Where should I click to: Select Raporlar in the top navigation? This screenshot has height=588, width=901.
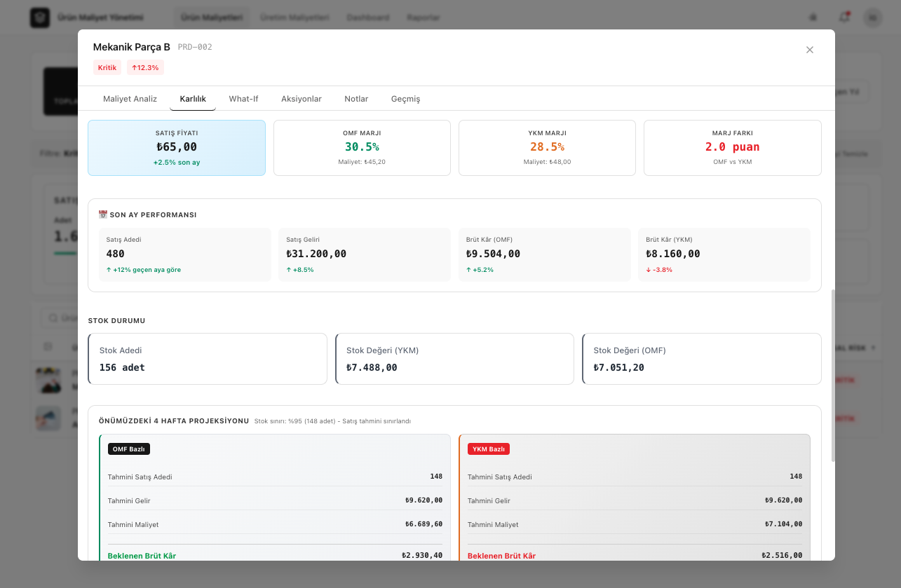tap(424, 18)
